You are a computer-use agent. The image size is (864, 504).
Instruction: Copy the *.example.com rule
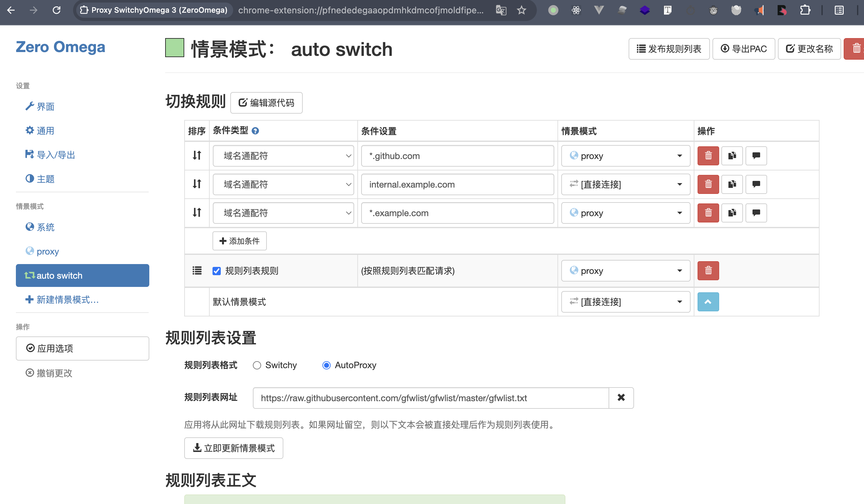tap(732, 213)
